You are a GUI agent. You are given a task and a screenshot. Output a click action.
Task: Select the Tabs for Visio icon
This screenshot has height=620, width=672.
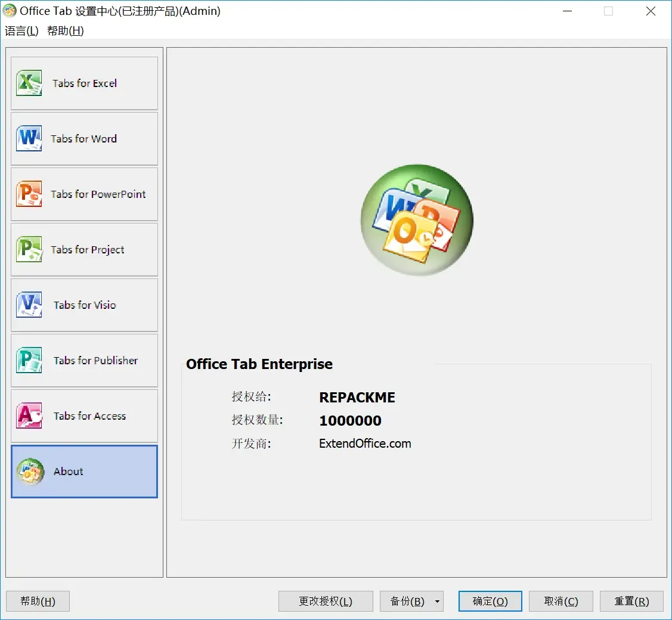pos(29,305)
